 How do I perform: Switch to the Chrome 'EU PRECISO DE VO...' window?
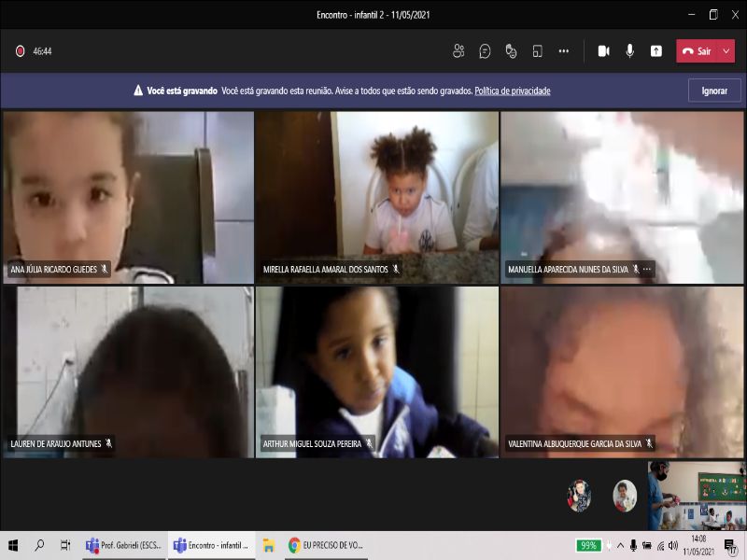[325, 546]
